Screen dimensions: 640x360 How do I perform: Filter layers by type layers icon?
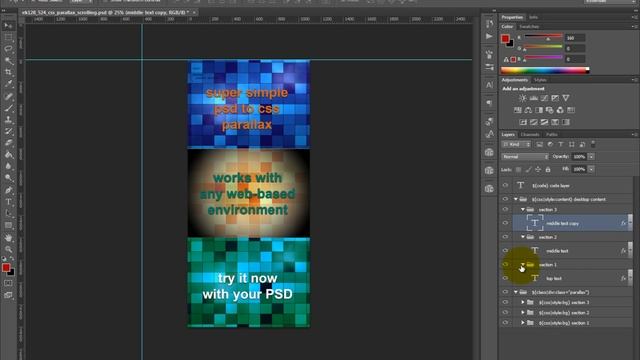pos(561,144)
